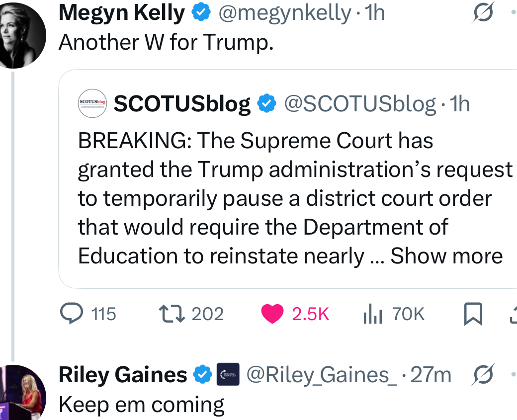View post analytics showing 70K views
This screenshot has width=517, height=420.
(x=373, y=314)
